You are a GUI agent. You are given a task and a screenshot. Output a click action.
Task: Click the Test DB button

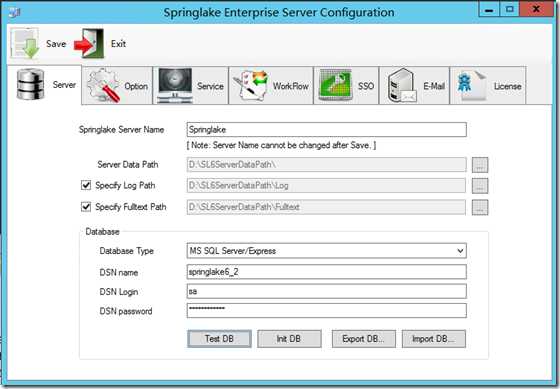pyautogui.click(x=219, y=339)
